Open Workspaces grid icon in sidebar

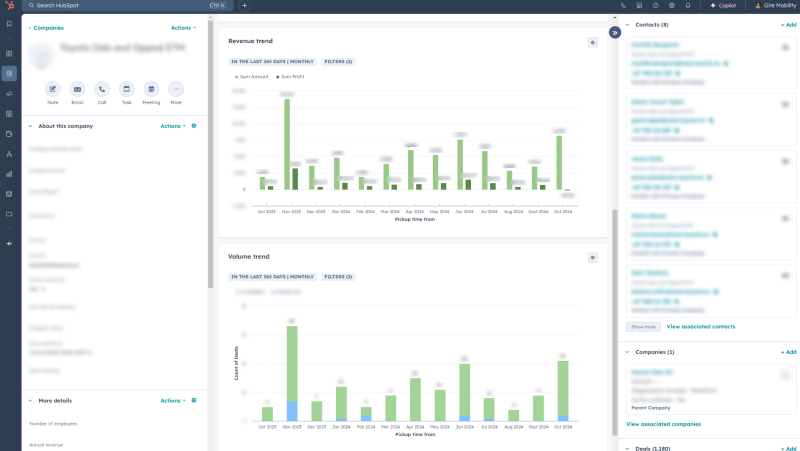click(9, 54)
